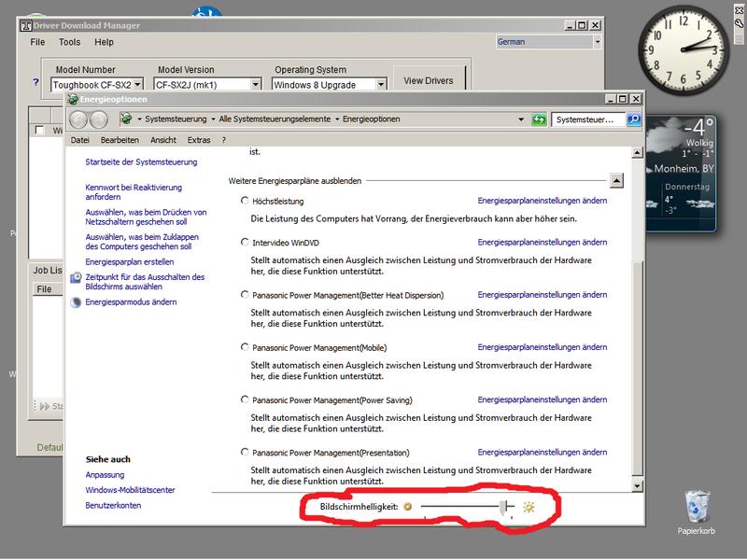Select the Intervideo WinDVD power plan
Screen dimensions: 747x560
pos(245,242)
